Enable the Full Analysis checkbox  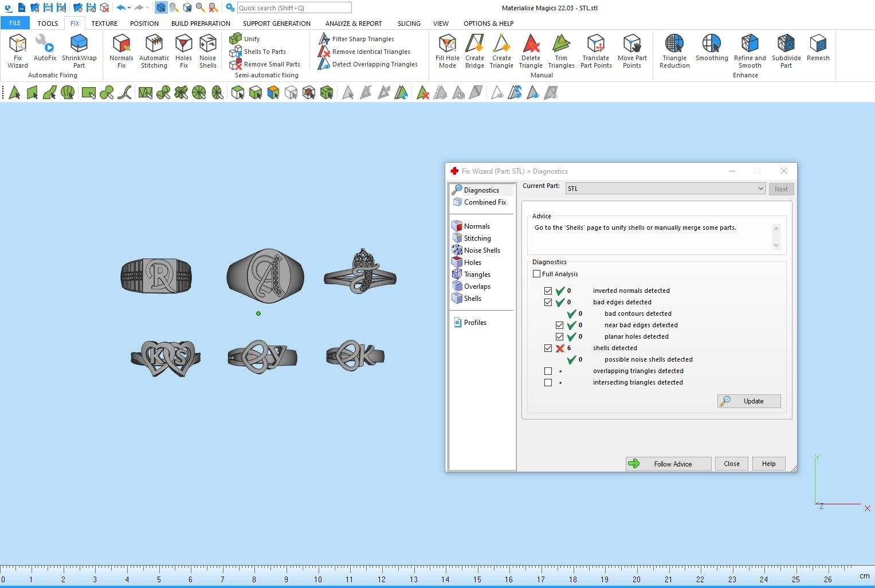pyautogui.click(x=537, y=274)
